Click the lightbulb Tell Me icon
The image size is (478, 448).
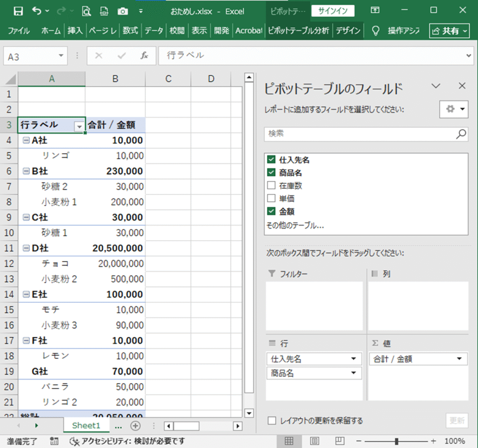tap(376, 30)
